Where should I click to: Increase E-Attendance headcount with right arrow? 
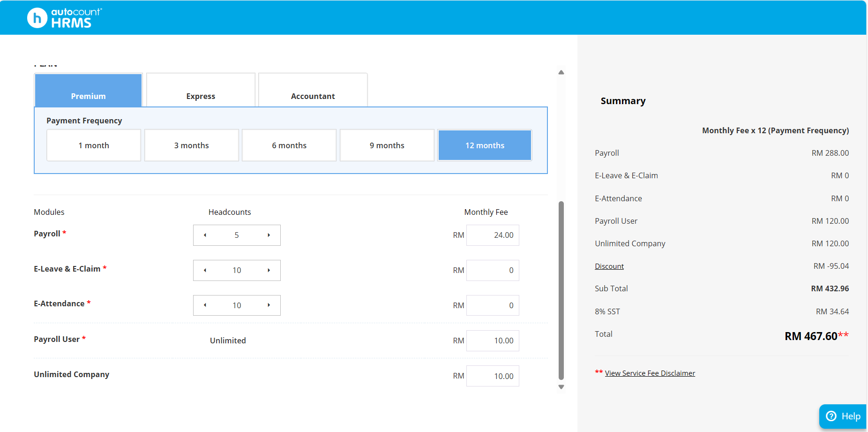[269, 305]
